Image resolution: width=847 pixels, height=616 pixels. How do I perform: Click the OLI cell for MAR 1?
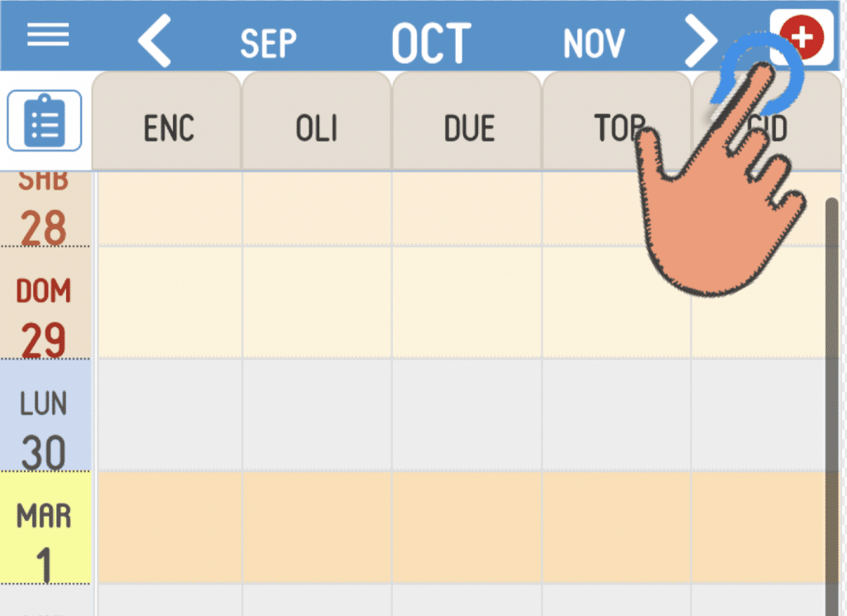coord(317,528)
